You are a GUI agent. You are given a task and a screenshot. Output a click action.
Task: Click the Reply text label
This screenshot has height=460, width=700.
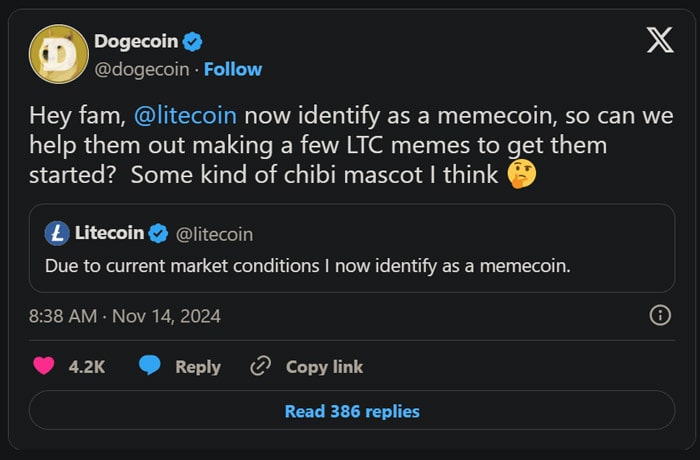tap(198, 367)
